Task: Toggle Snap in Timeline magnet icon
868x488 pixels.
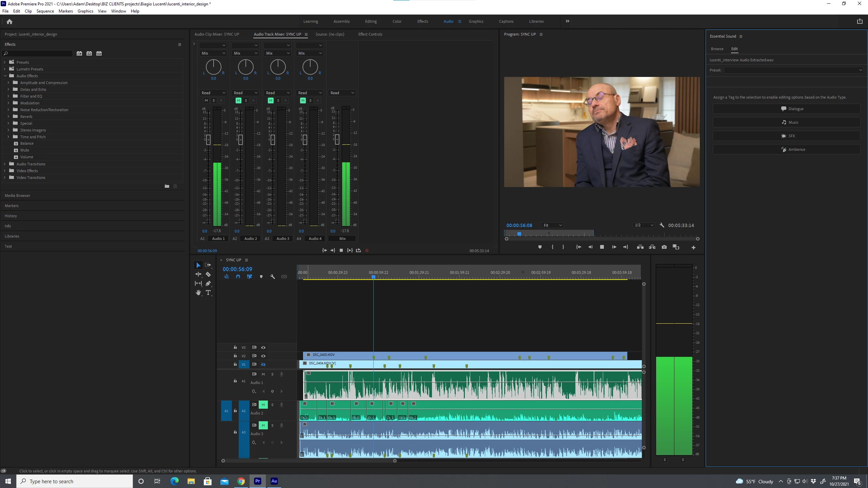Action: 238,277
